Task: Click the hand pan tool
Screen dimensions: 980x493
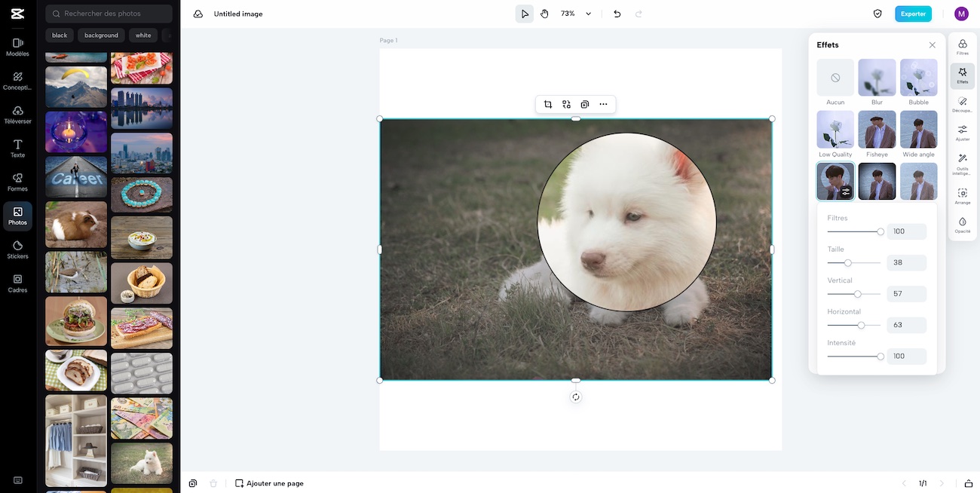Action: point(544,14)
